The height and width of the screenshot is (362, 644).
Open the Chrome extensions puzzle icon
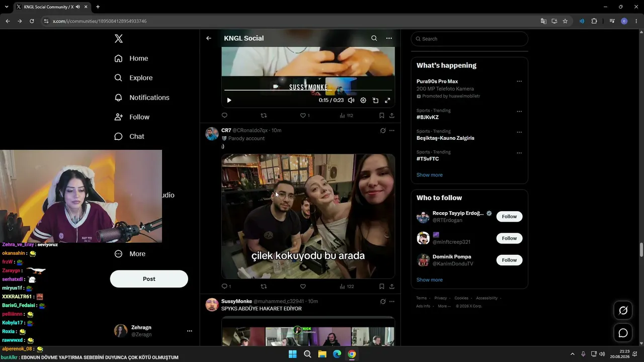[594, 21]
